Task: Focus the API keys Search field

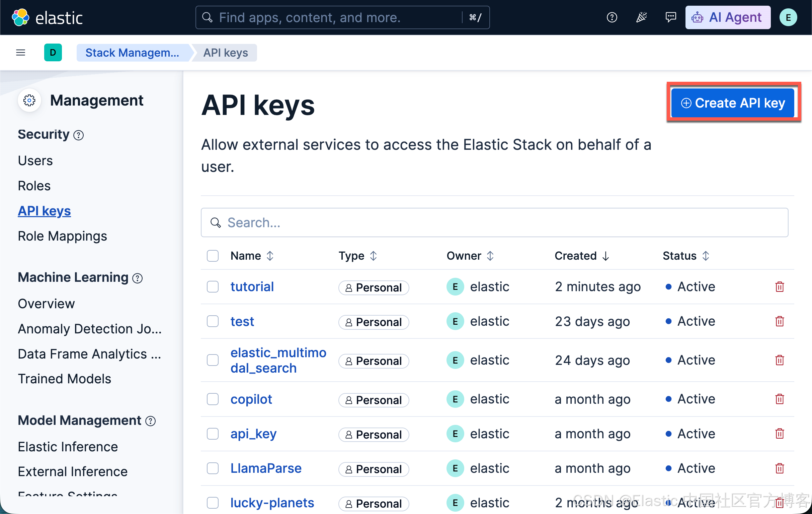Action: 494,222
